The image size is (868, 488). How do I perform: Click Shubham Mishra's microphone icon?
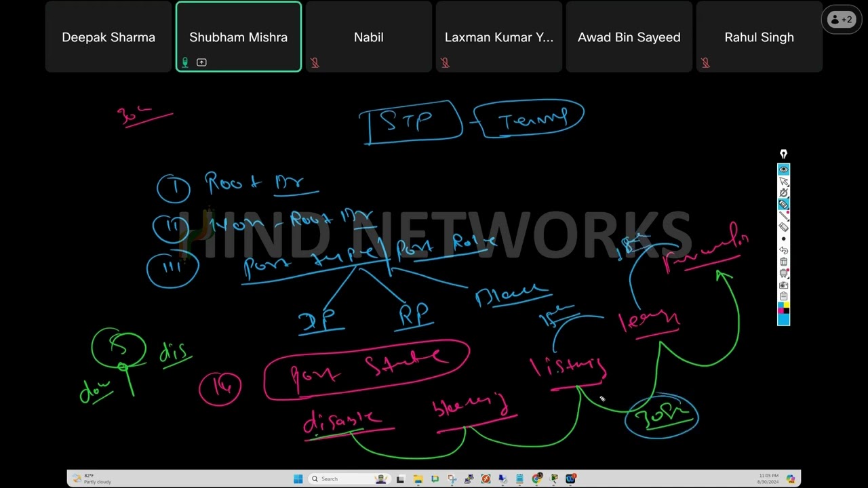[x=184, y=62]
